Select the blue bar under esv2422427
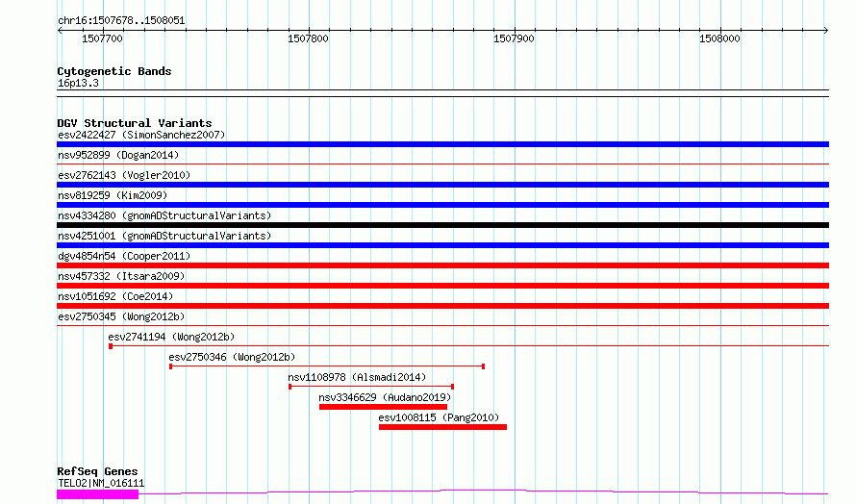 [442, 144]
